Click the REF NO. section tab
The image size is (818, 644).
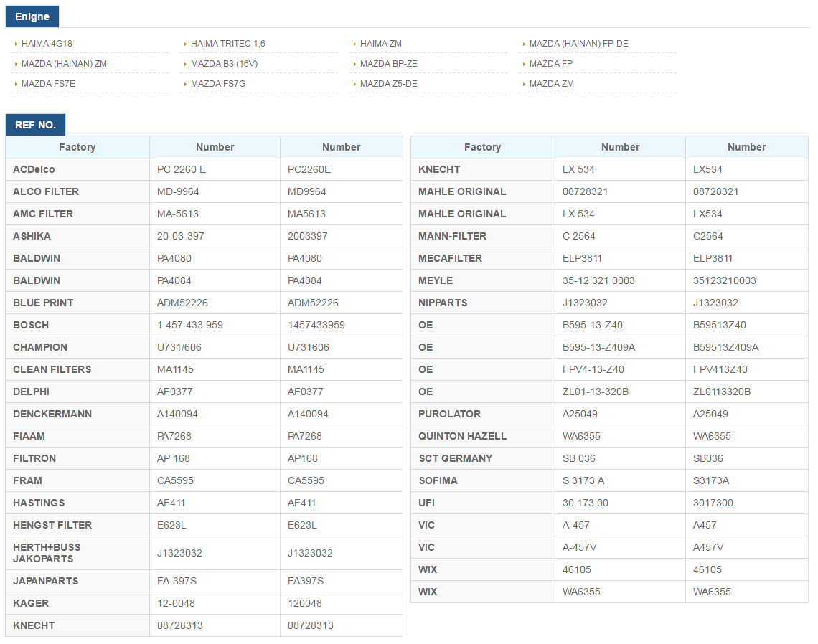click(x=35, y=125)
